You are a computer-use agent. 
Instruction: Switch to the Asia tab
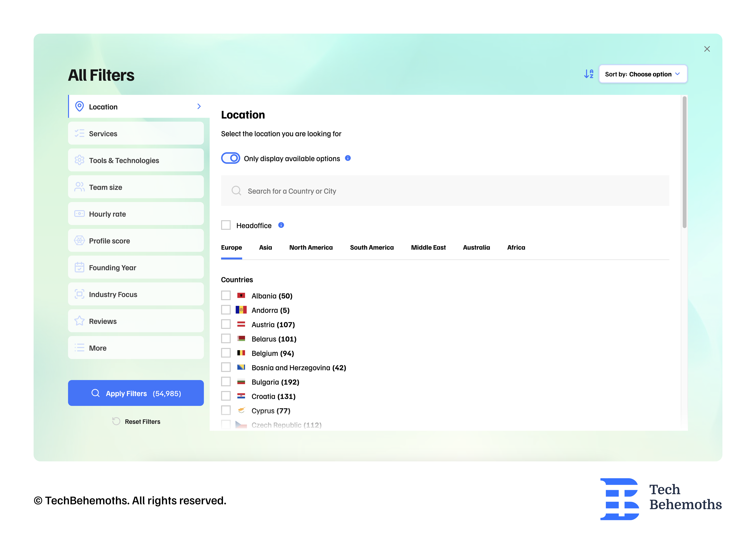click(266, 247)
